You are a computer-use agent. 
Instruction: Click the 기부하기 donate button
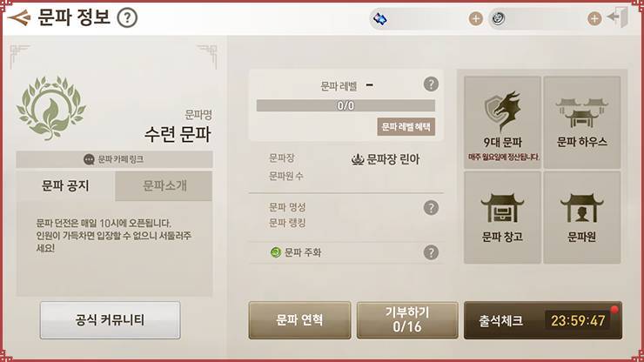tap(407, 320)
